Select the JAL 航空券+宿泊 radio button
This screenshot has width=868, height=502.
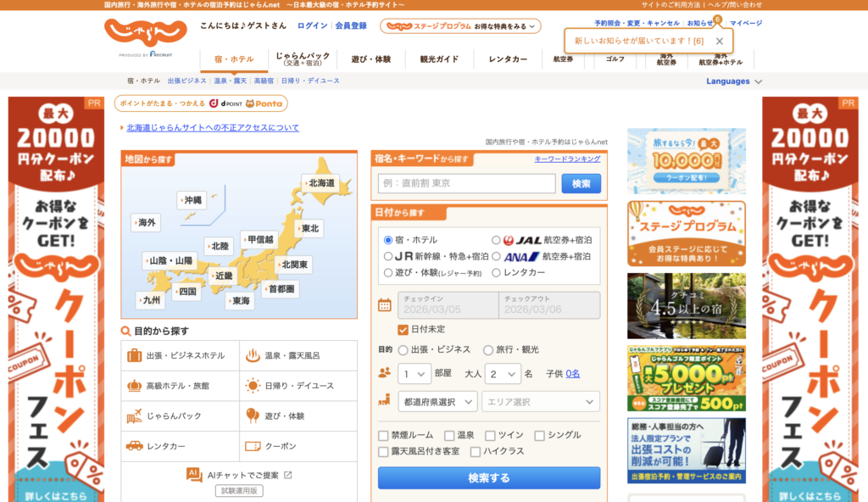[x=497, y=240]
